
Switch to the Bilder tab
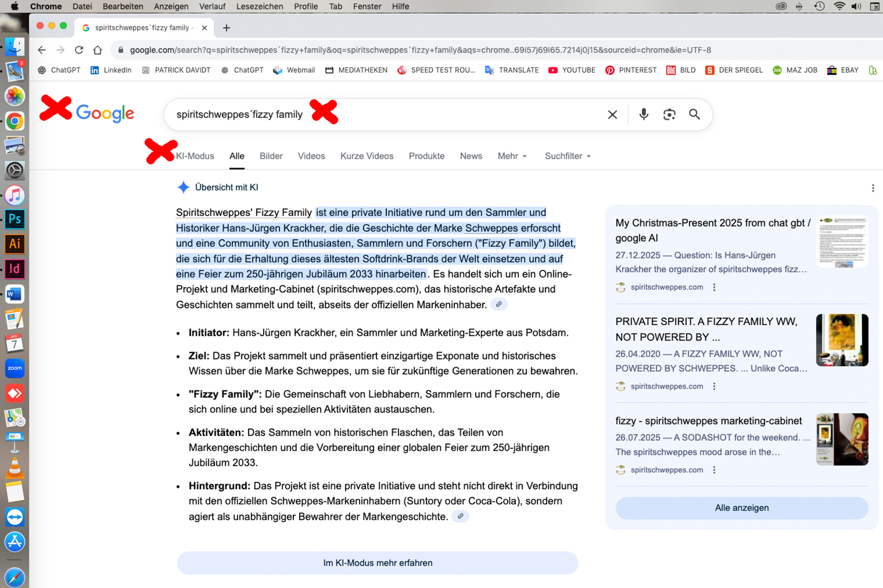tap(271, 156)
